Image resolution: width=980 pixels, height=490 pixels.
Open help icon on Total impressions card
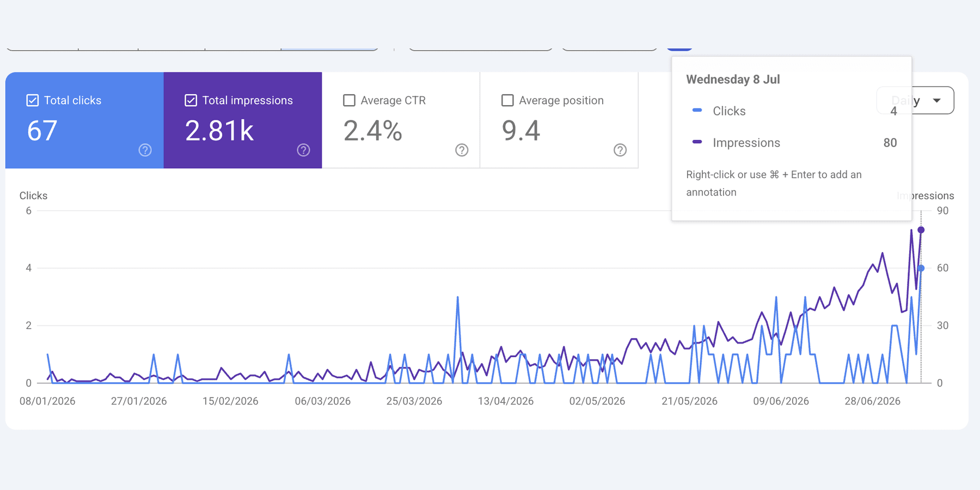tap(303, 150)
